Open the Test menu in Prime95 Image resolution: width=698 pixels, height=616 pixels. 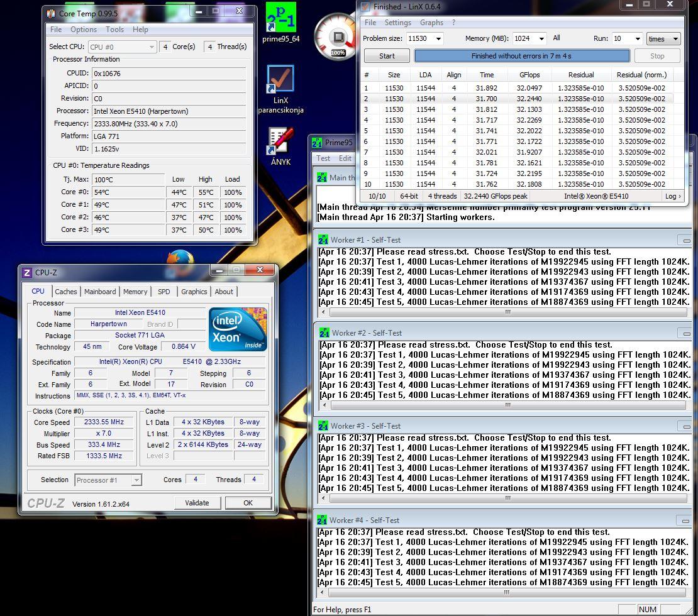pyautogui.click(x=323, y=158)
